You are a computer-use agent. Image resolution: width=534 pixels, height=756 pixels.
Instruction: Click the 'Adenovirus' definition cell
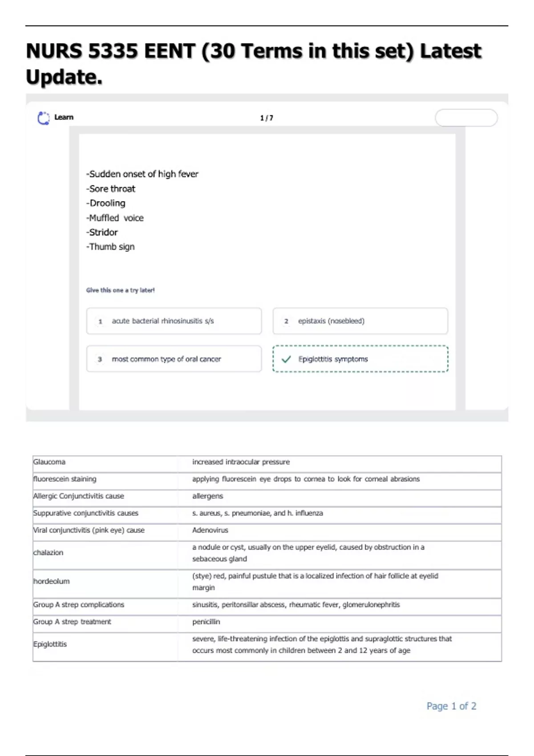[210, 530]
